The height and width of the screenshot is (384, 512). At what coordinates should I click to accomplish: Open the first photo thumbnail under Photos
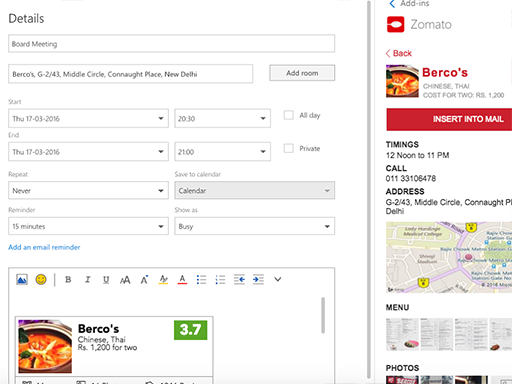[402, 380]
